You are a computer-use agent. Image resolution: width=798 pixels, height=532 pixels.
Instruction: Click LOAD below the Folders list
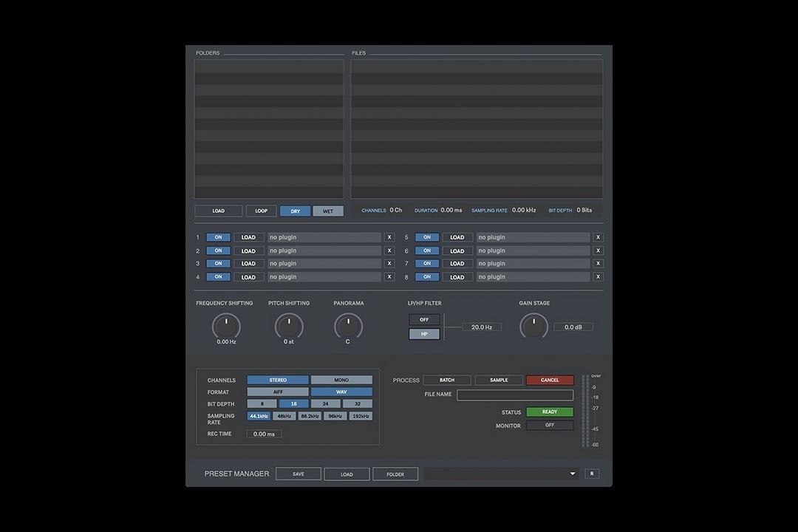tap(218, 211)
